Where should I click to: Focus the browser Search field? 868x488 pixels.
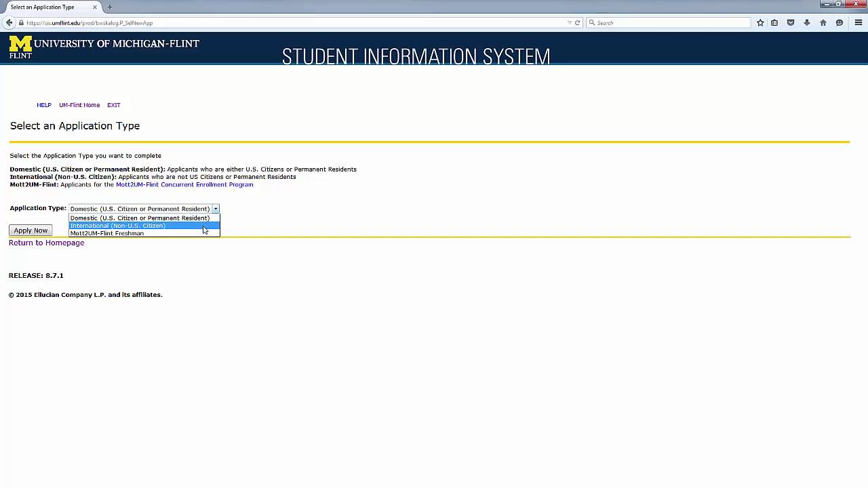668,22
